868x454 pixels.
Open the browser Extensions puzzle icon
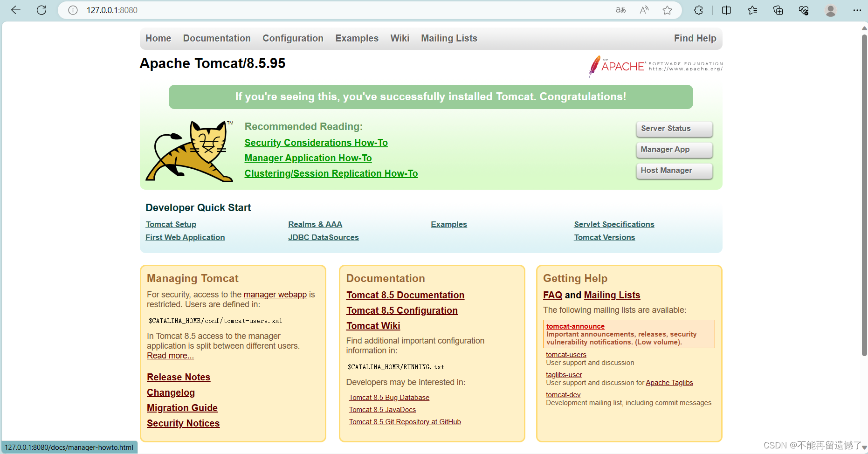698,10
